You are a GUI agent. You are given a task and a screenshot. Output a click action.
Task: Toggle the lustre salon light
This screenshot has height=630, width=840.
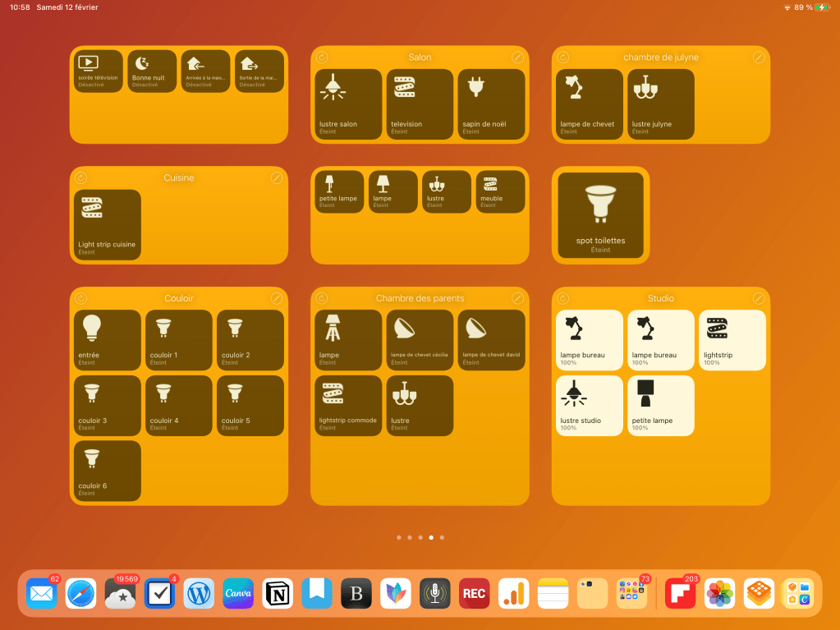coord(348,104)
